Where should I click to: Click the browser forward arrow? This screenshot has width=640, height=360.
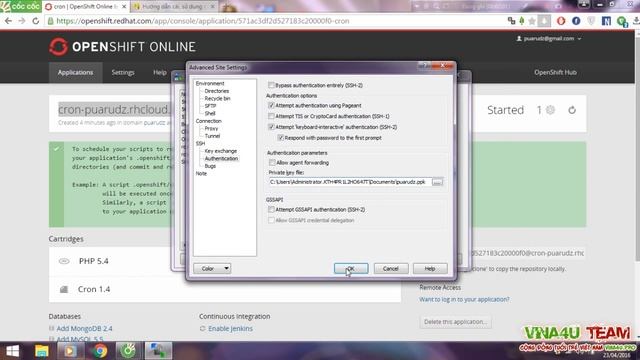pyautogui.click(x=22, y=21)
